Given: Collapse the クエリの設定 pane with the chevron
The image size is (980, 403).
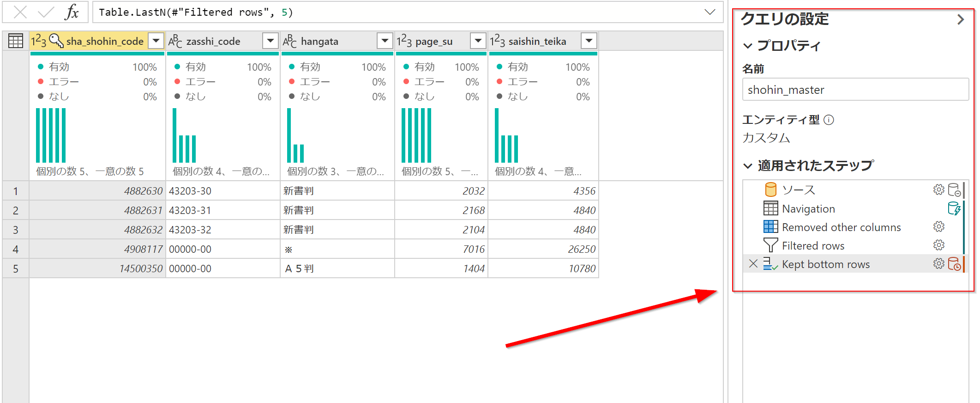Looking at the screenshot, I should [x=961, y=19].
